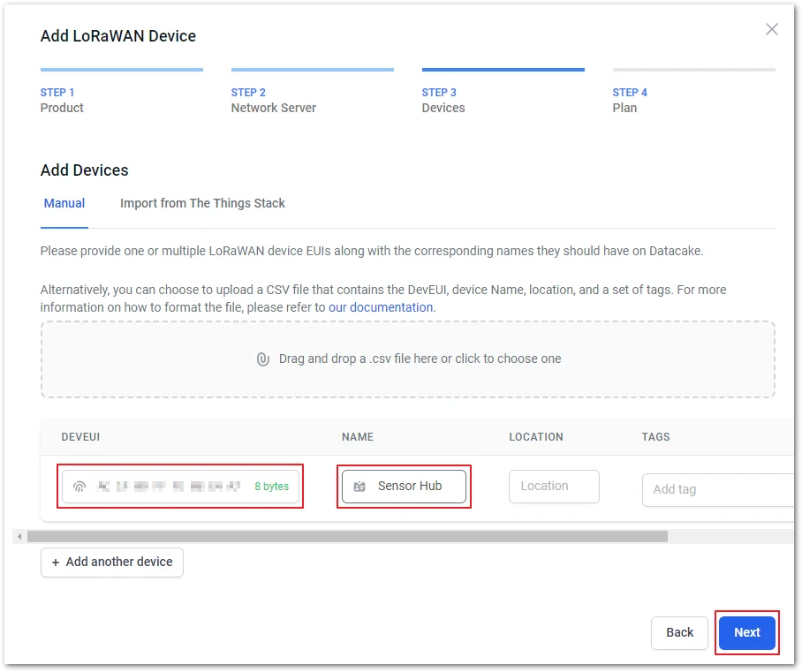
Task: Click the DEVEUI column header
Action: 80,437
